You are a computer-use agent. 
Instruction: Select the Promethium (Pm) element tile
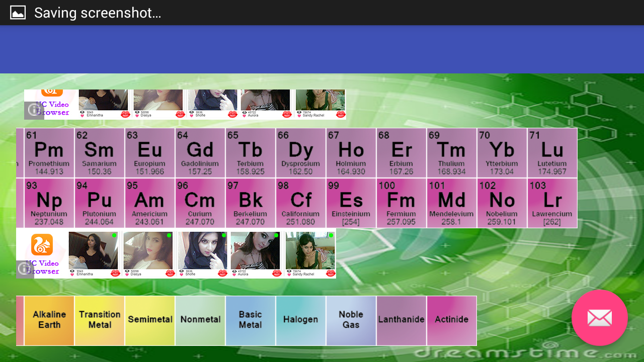coord(49,153)
